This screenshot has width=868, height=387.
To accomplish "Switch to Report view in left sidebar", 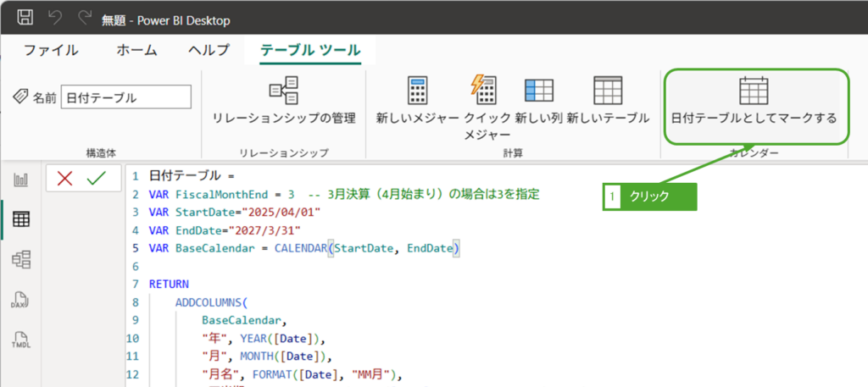I will pyautogui.click(x=21, y=180).
